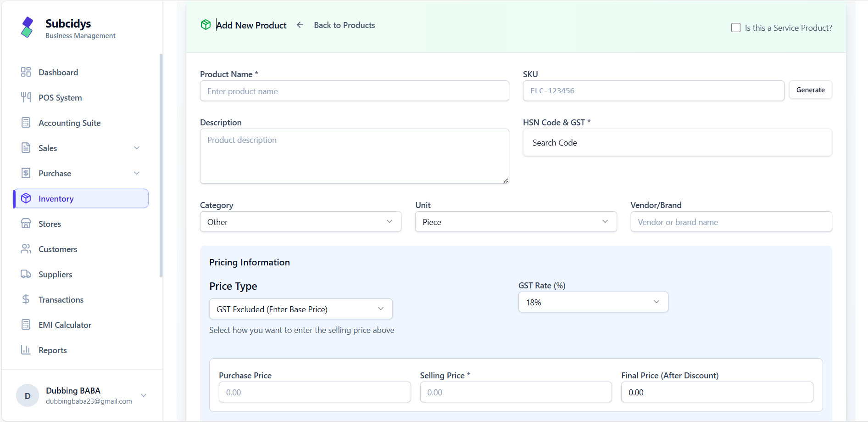Click the Purchase receipt icon
Image resolution: width=868 pixels, height=422 pixels.
(x=26, y=173)
